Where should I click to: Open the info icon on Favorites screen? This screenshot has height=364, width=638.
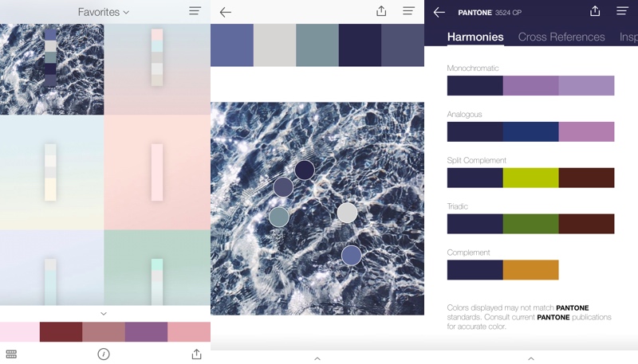(104, 354)
